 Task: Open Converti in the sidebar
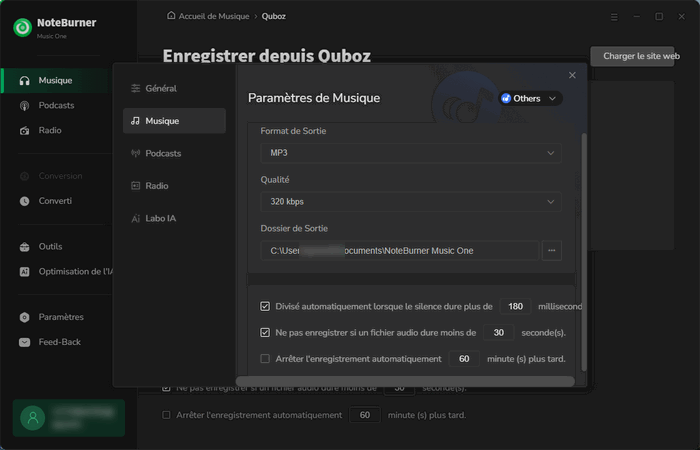(x=57, y=201)
